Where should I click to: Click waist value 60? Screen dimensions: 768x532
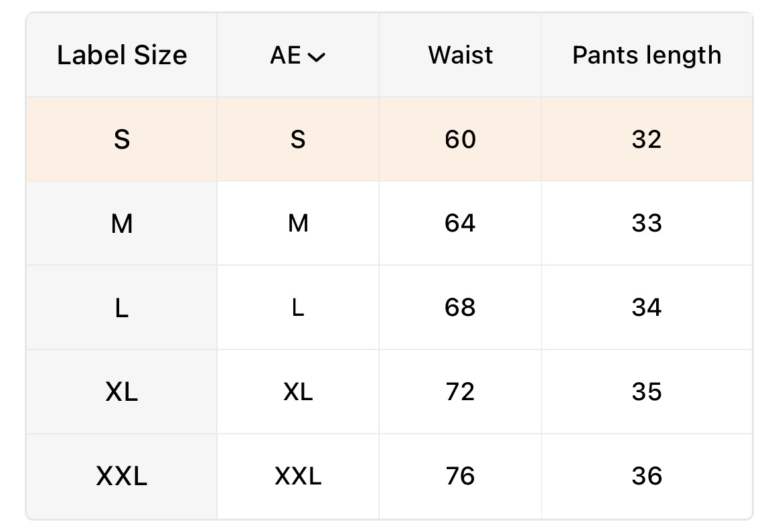[x=460, y=140]
